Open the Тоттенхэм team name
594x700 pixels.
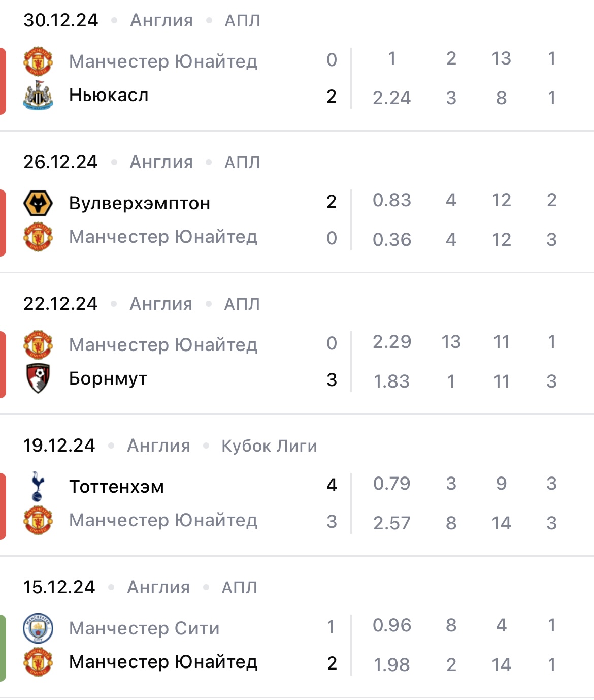tap(117, 487)
